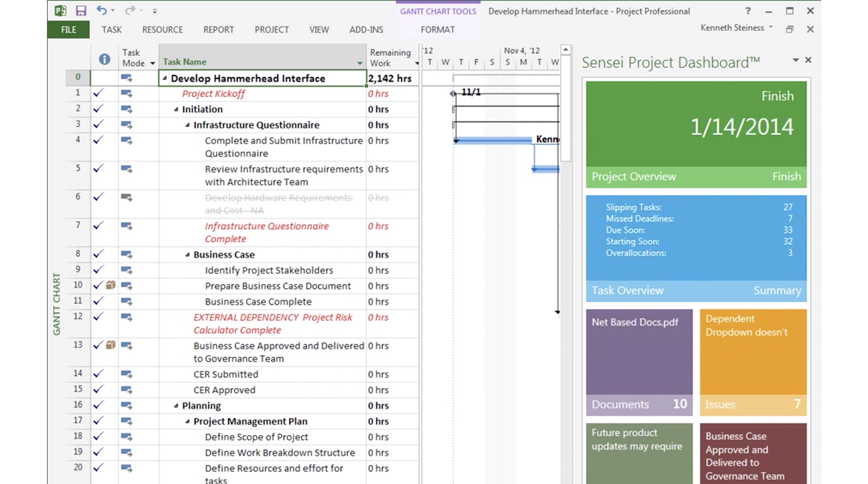Open the Undo history dropdown arrow

tap(113, 10)
